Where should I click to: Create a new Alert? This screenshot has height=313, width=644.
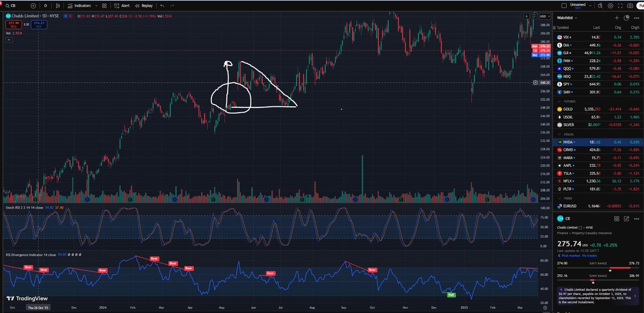tap(122, 5)
